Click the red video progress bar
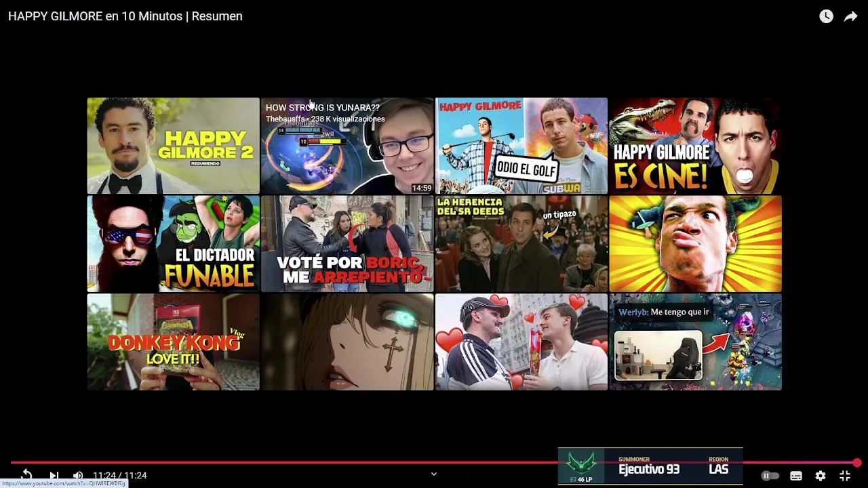Screen dimensions: 868x488 point(434,463)
